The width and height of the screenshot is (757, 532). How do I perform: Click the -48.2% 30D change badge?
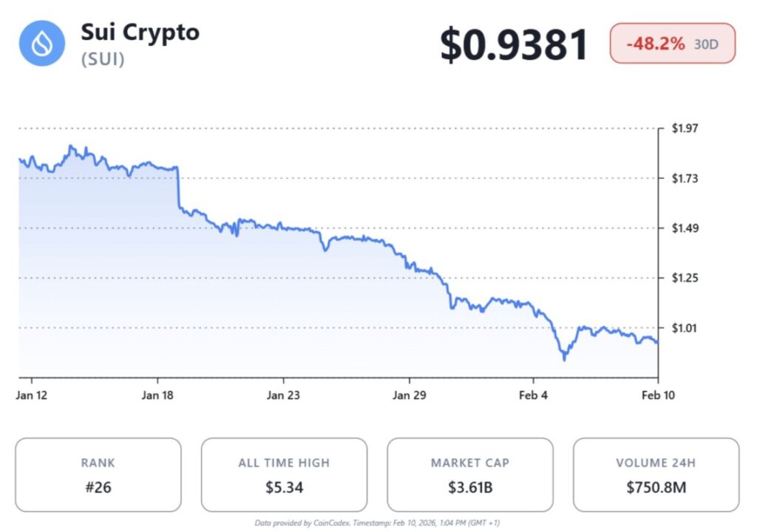pos(672,44)
